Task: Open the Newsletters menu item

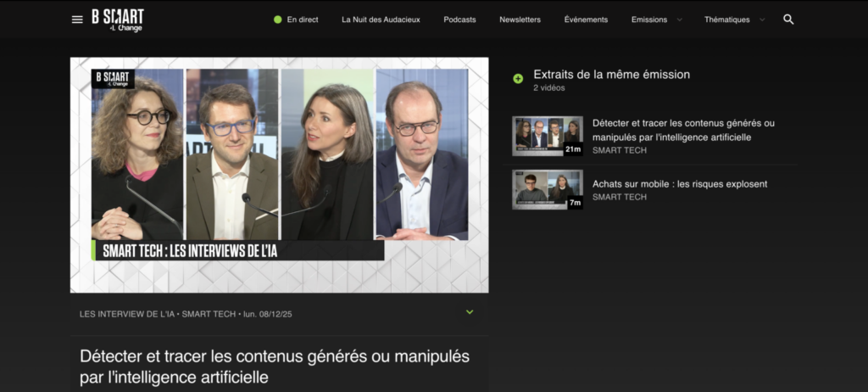Action: pos(520,20)
